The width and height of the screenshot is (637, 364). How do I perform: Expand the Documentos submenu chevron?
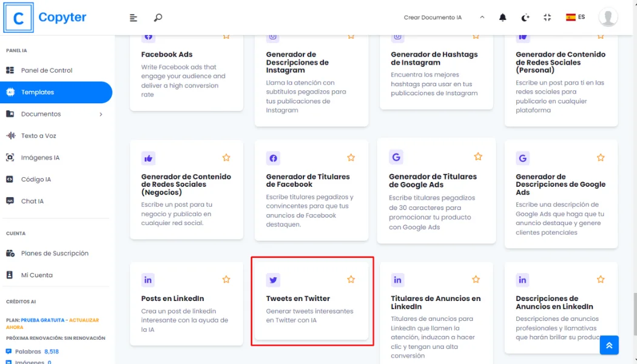[101, 114]
